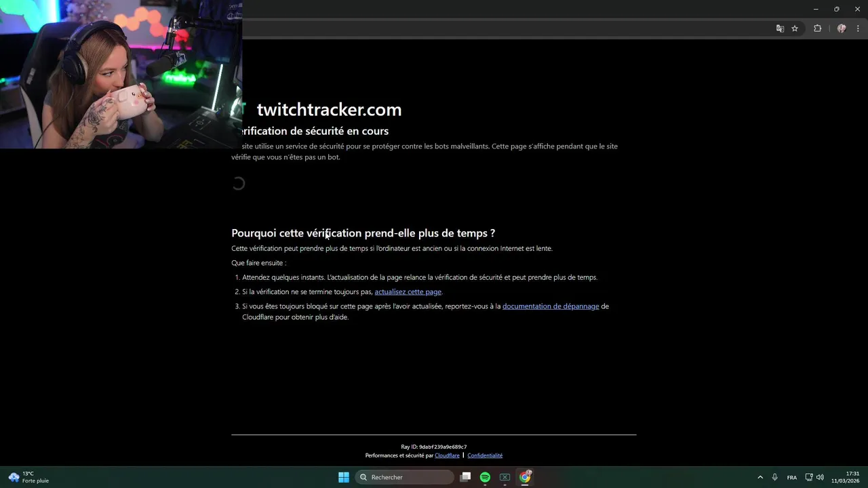Click the loading spinner on the page
Viewport: 868px width, 488px height.
pos(238,184)
